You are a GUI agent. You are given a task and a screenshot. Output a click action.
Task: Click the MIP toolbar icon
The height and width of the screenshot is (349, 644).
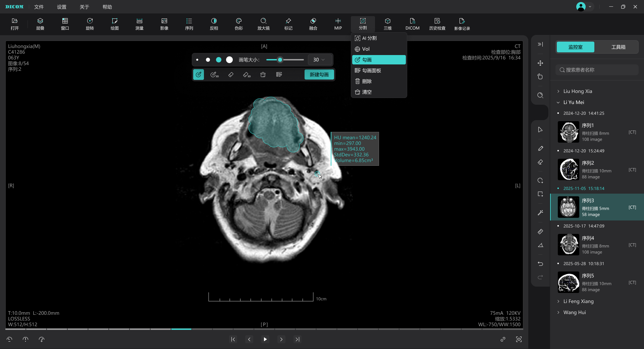338,24
